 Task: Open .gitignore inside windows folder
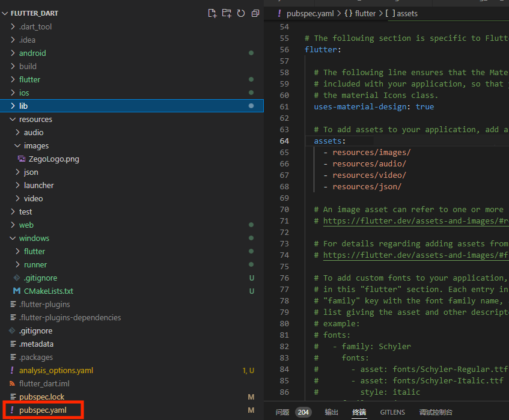click(40, 278)
